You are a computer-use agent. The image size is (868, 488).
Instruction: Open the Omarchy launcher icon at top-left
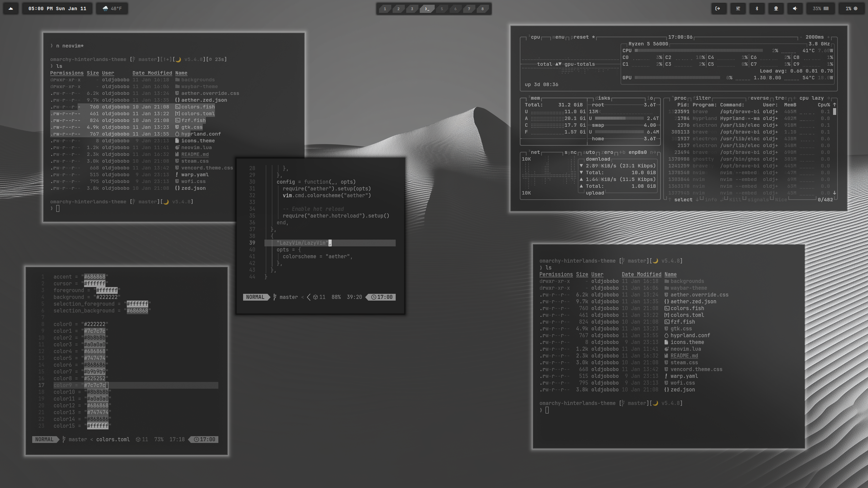point(11,8)
